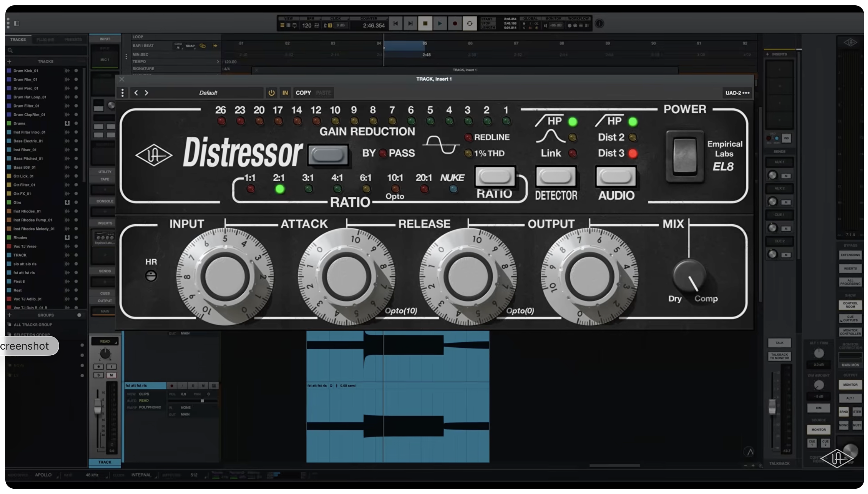Toggle the plugin IN bypass button

tap(285, 93)
